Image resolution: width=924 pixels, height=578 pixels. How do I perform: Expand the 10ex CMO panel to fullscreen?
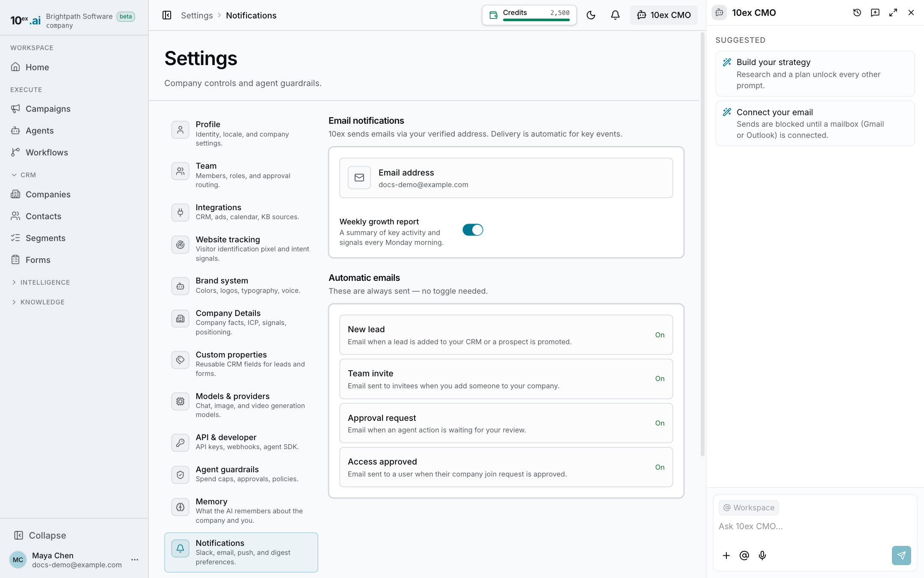tap(893, 13)
